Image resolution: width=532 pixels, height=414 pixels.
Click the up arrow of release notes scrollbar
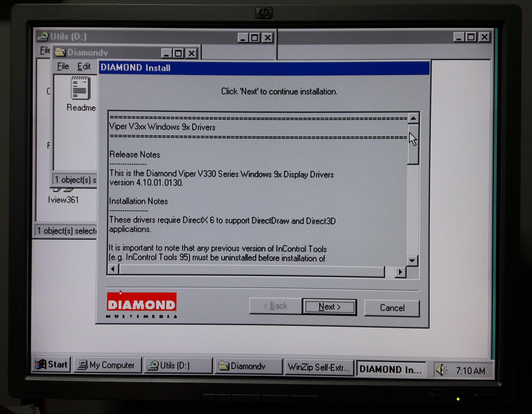413,119
